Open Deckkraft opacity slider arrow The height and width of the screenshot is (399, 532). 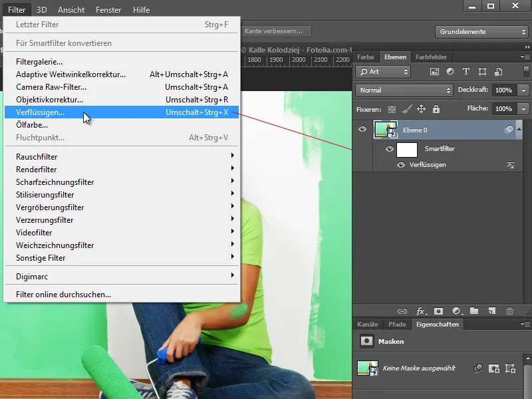(523, 90)
